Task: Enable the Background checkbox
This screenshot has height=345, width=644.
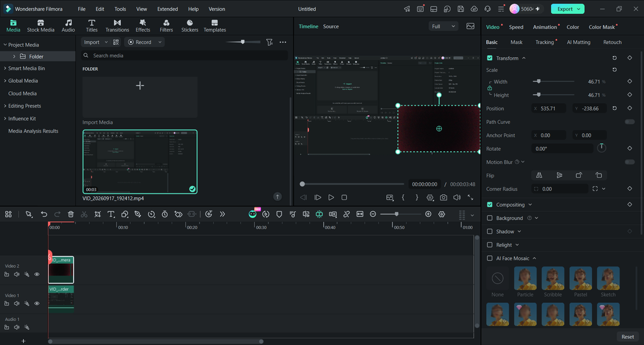Action: tap(489, 218)
